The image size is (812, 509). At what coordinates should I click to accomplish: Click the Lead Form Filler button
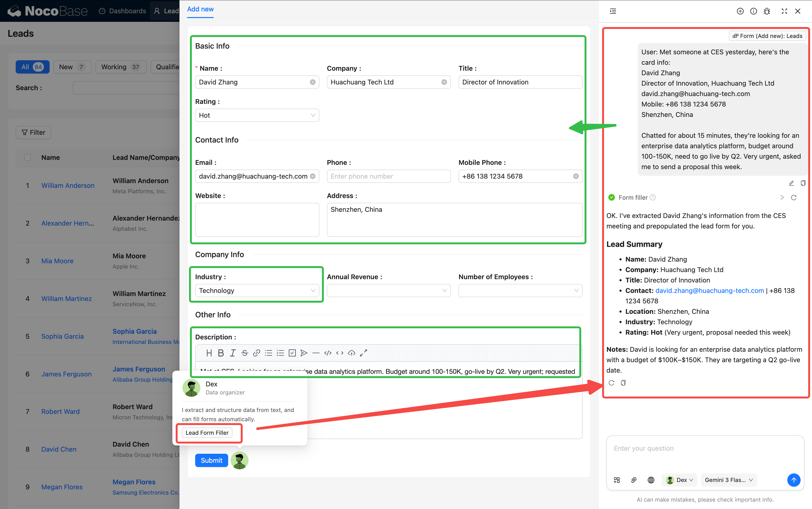(207, 433)
